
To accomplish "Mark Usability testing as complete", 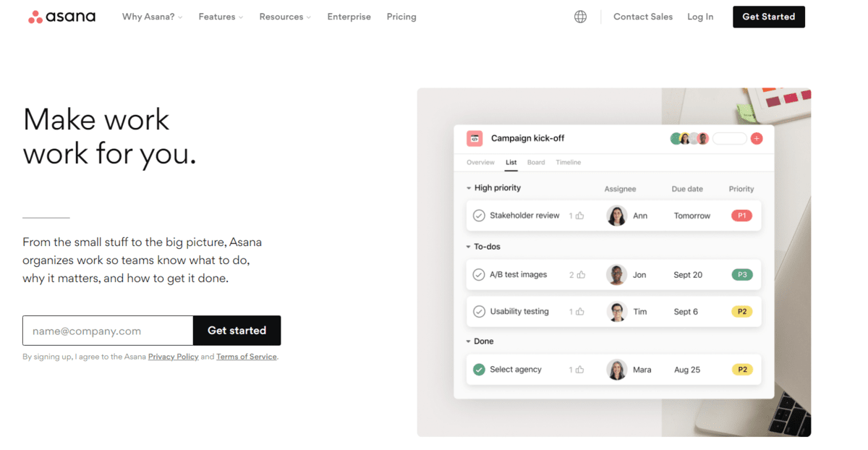I will (479, 312).
